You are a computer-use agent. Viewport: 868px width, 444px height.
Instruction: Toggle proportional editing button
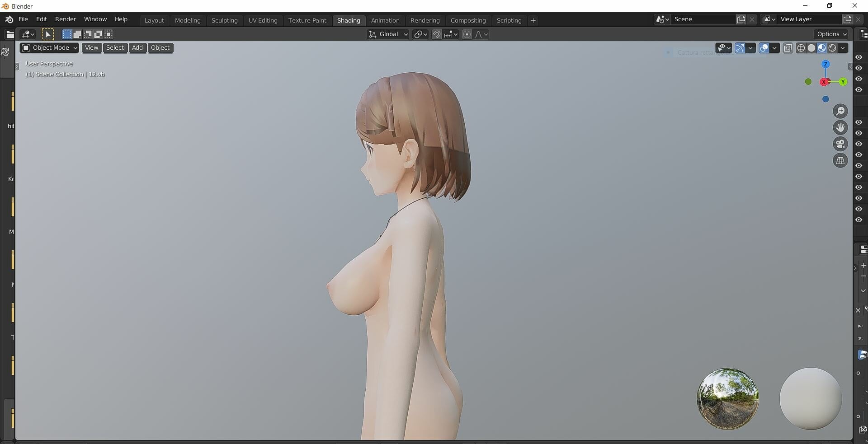pos(467,34)
